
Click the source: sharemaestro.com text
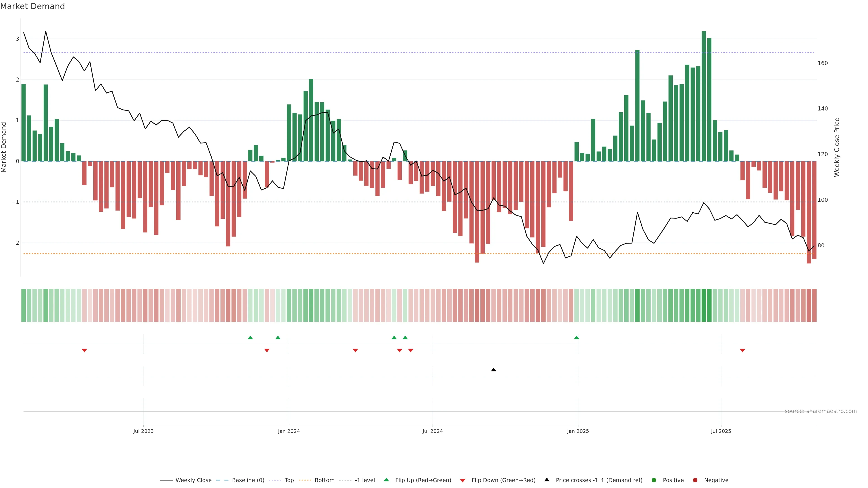click(821, 411)
